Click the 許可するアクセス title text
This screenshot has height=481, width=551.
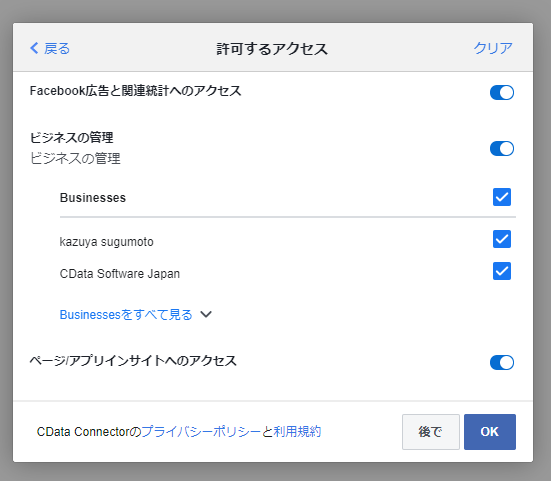click(272, 49)
